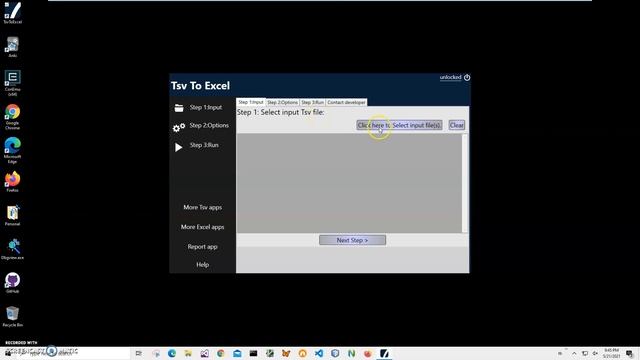Open Personal desktop shortcut
This screenshot has width=640, height=360.
click(13, 216)
